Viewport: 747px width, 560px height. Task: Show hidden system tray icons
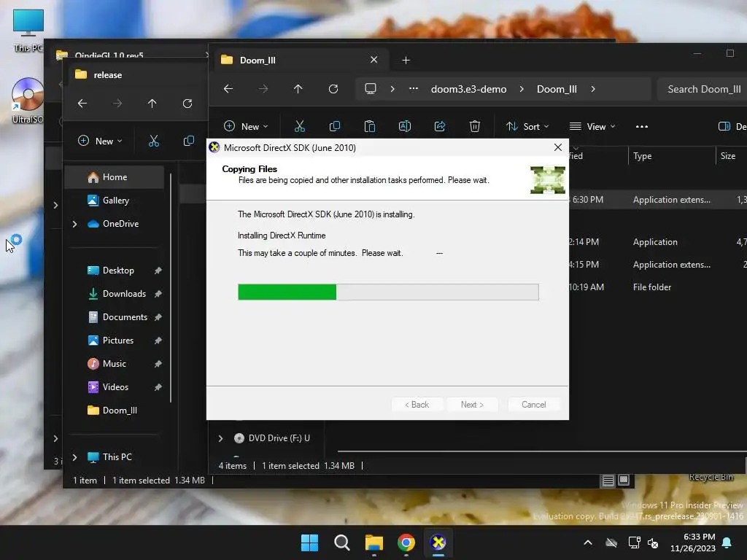[x=588, y=542]
